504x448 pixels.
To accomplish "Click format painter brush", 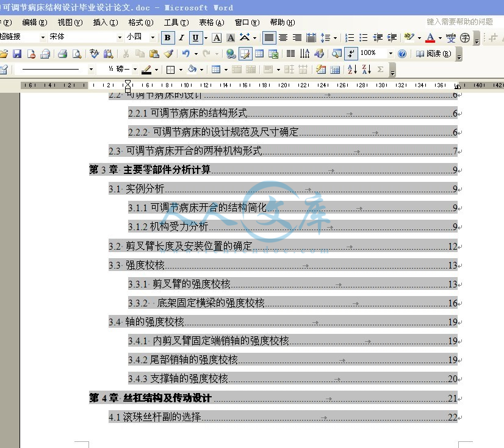I will click(168, 54).
